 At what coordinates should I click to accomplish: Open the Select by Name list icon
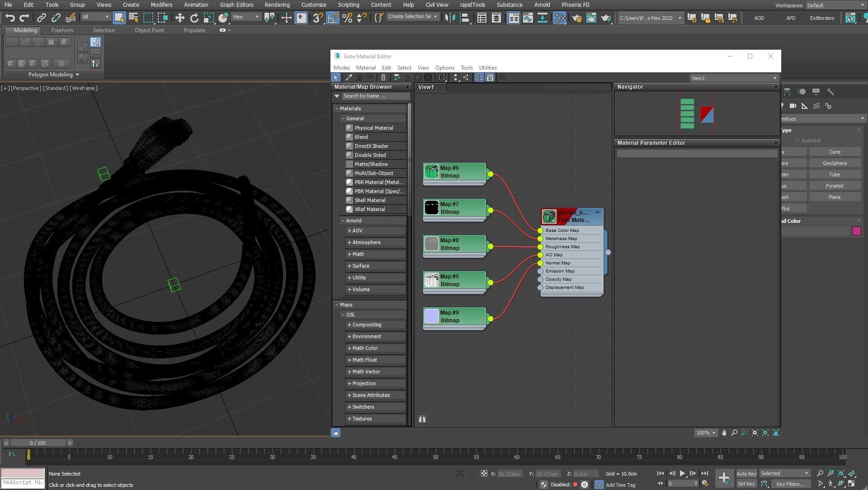(133, 18)
